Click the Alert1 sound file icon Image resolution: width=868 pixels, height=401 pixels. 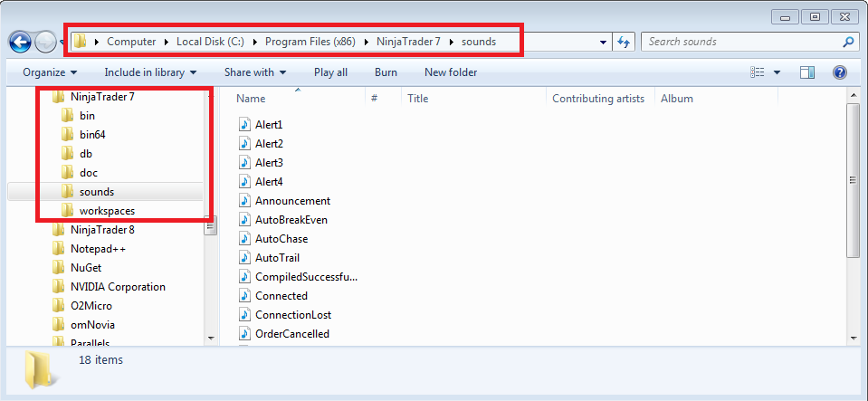click(x=245, y=124)
